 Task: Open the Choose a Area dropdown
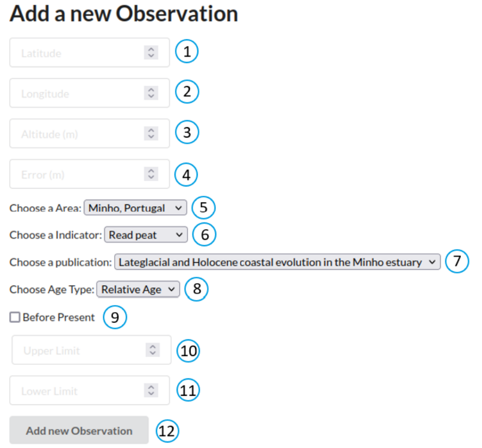135,208
